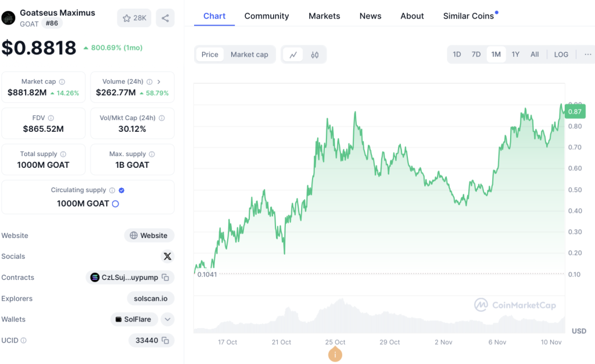Click the FDV info icon

(51, 118)
